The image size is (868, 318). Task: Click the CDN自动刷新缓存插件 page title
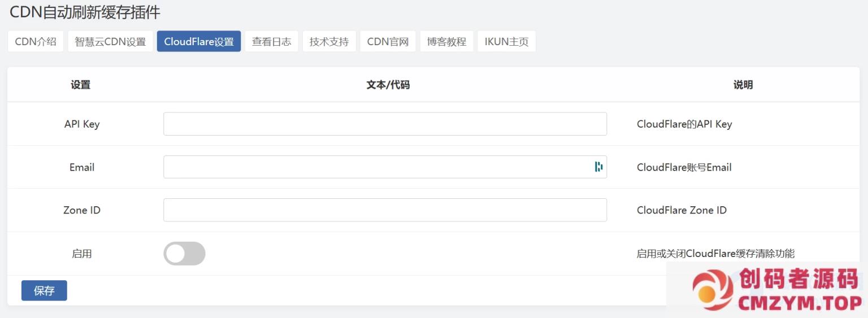pos(85,12)
